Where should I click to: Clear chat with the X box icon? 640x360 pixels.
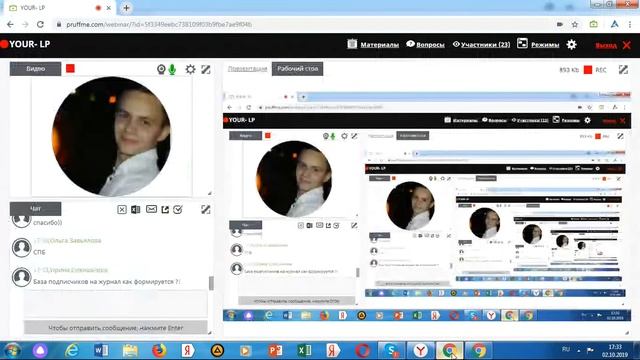point(122,209)
